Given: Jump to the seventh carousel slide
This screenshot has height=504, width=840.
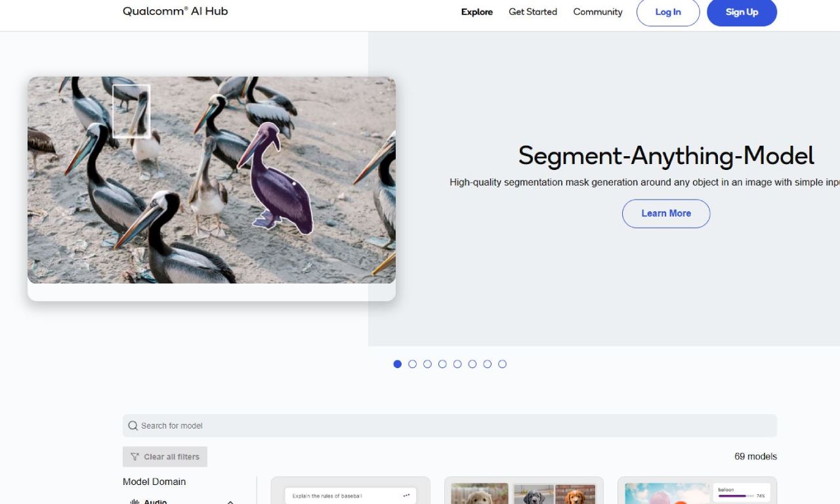Looking at the screenshot, I should click(x=488, y=364).
